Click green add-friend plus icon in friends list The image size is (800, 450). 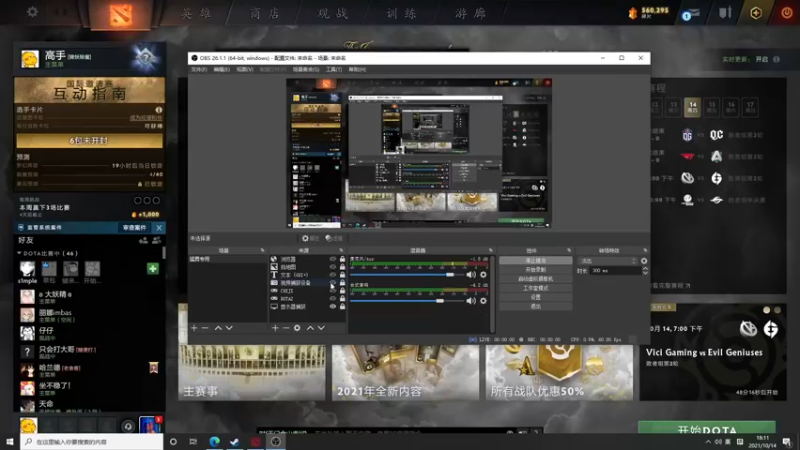tap(153, 269)
